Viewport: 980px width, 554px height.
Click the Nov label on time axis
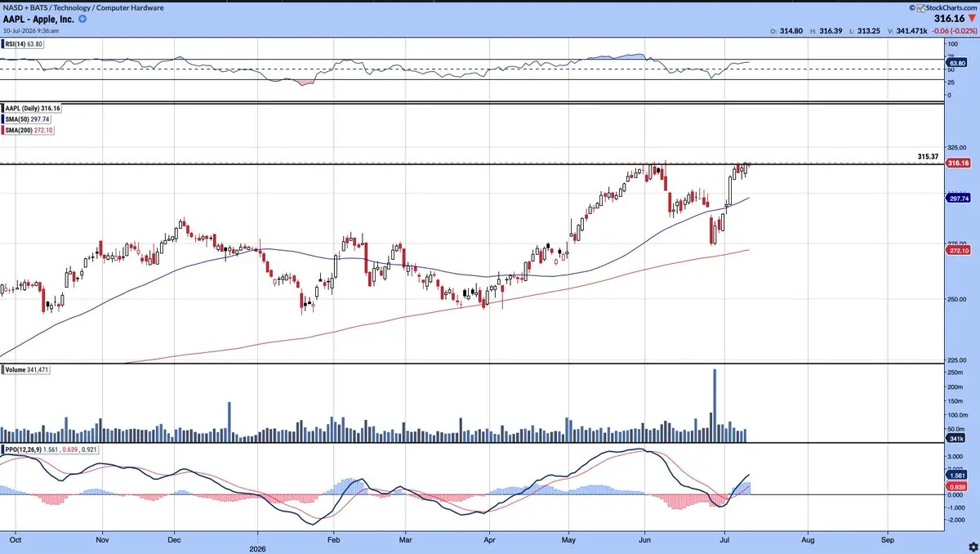(102, 539)
